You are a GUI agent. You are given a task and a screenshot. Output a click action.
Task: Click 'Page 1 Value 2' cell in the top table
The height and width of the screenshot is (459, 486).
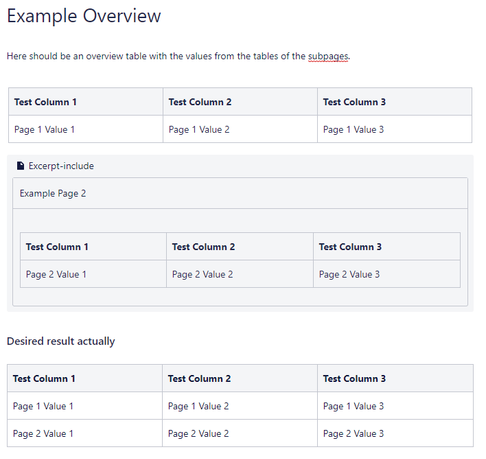tap(240, 129)
